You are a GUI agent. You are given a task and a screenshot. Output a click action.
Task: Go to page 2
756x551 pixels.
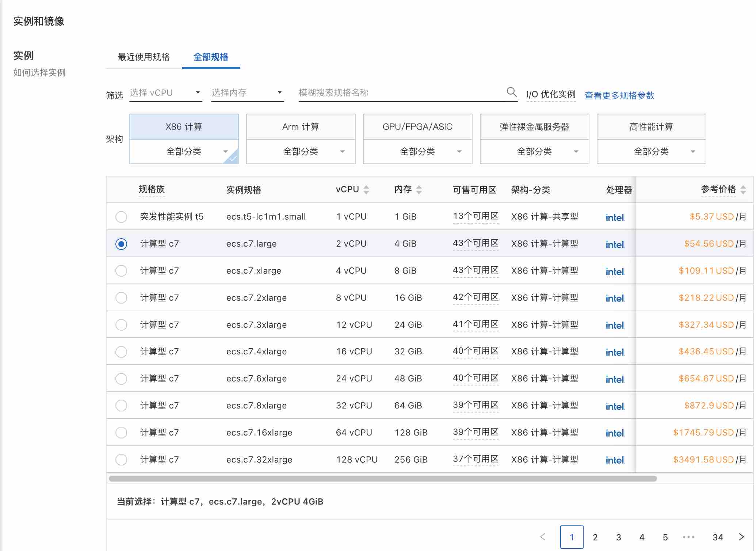[x=595, y=537]
